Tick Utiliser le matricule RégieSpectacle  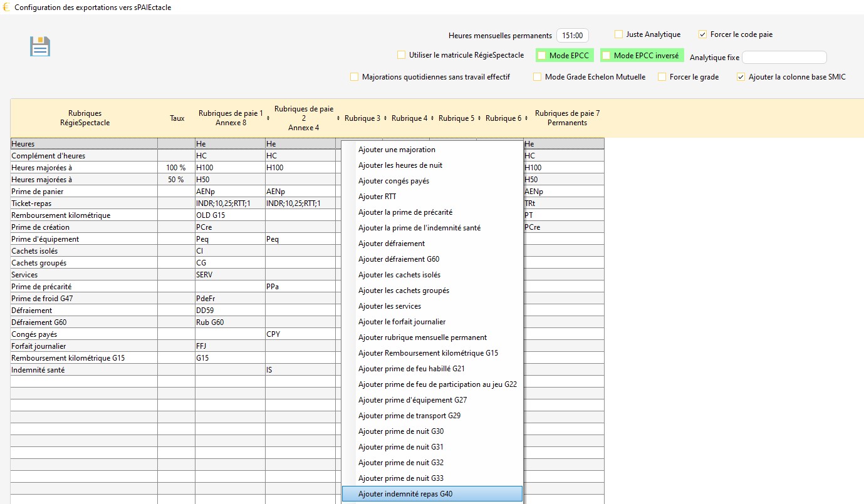coord(401,55)
